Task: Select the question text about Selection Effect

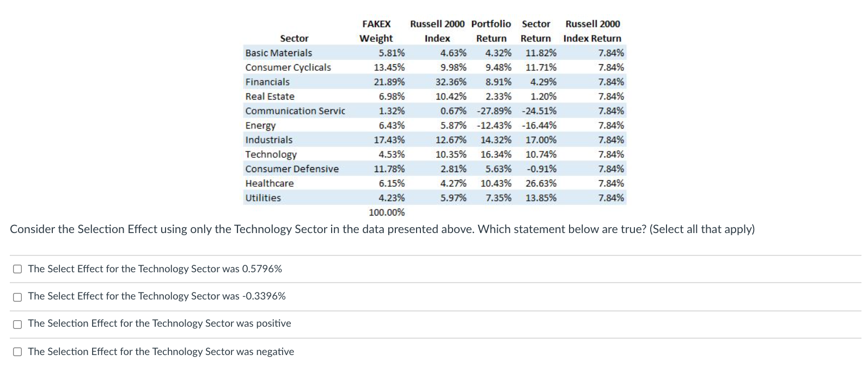Action: 381,229
